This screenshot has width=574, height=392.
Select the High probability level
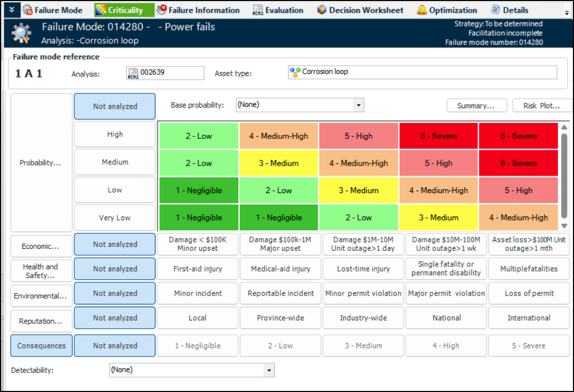(115, 135)
